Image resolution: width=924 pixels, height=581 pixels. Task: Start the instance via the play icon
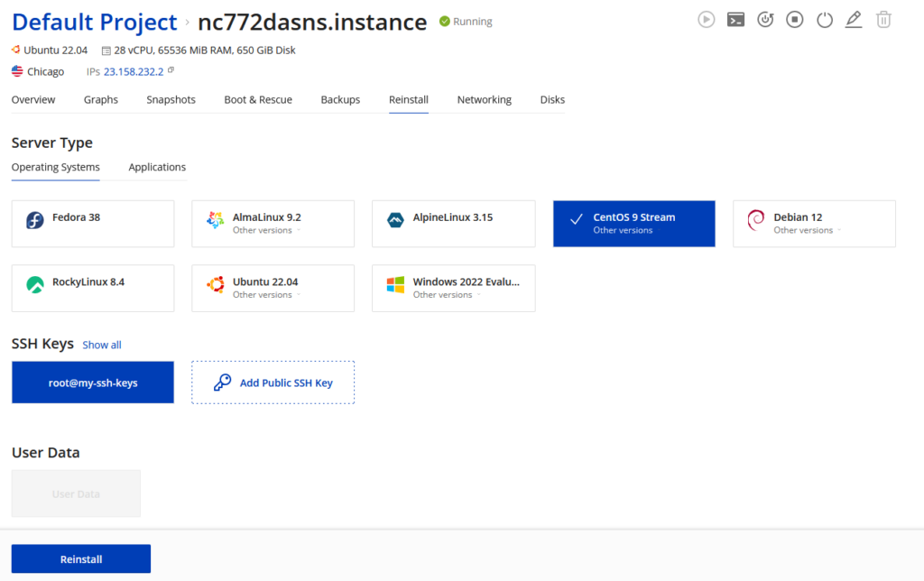pos(707,19)
